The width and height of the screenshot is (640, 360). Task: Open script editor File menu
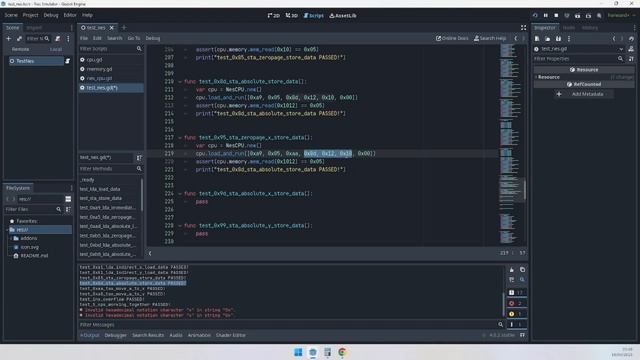click(84, 38)
